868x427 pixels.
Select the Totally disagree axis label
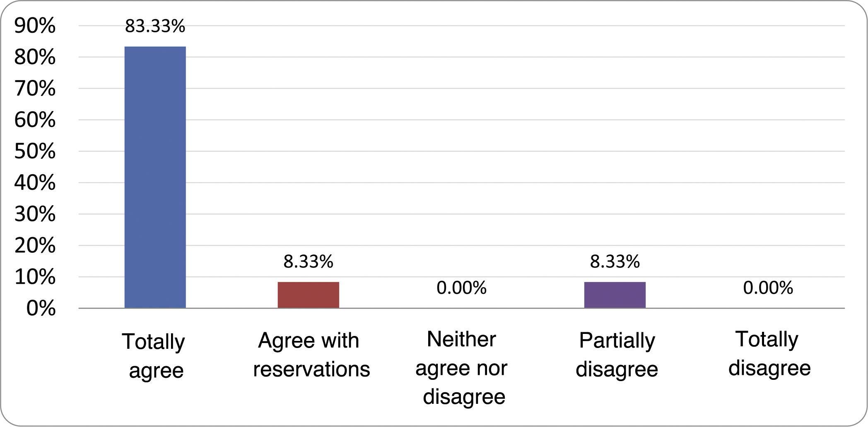pos(769,353)
